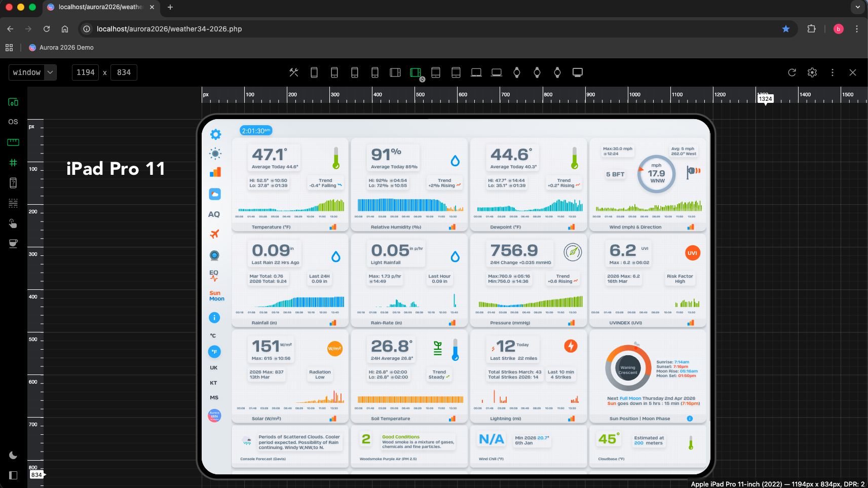Open Chrome tab search dropdown arrow
Screen dimensions: 868x488
click(x=857, y=7)
